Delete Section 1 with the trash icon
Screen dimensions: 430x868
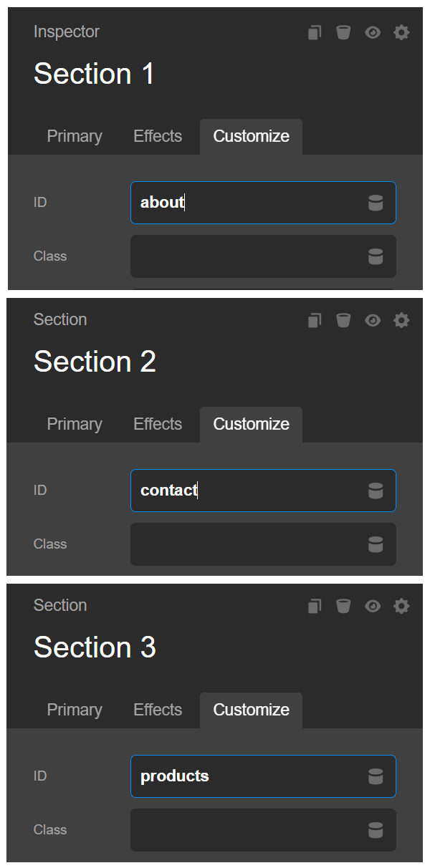[343, 32]
